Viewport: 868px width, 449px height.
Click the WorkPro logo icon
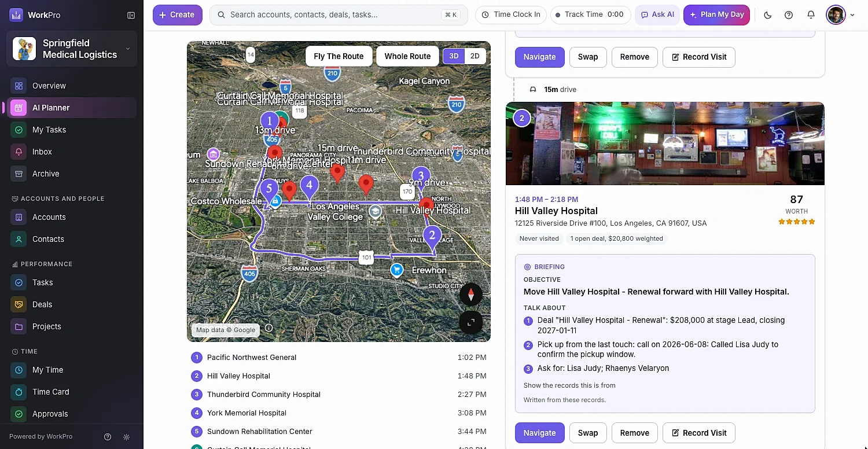[x=16, y=15]
